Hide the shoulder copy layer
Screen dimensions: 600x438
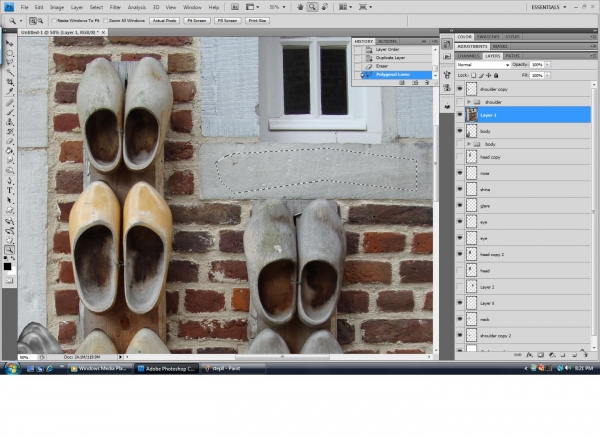[x=460, y=89]
